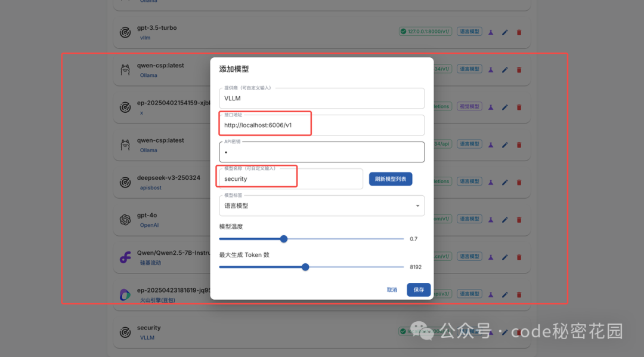
Task: Click the 模型温度 slider handle at 0.7
Action: click(284, 239)
